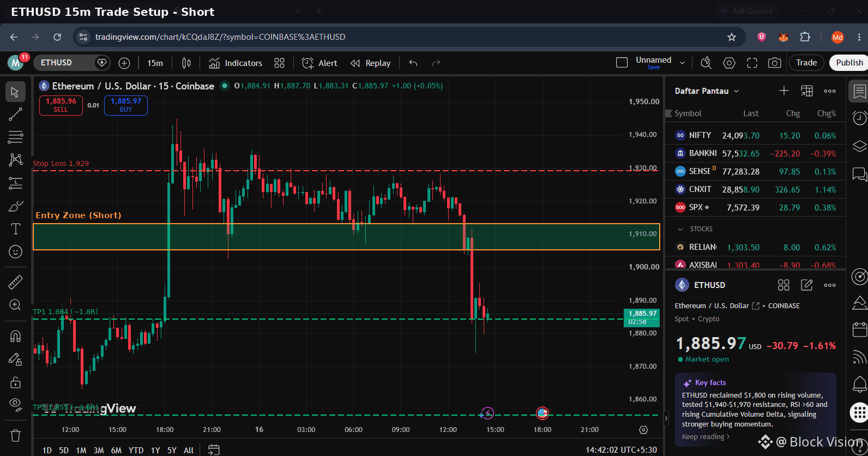Select the All date range tab
868x456 pixels.
(x=189, y=450)
